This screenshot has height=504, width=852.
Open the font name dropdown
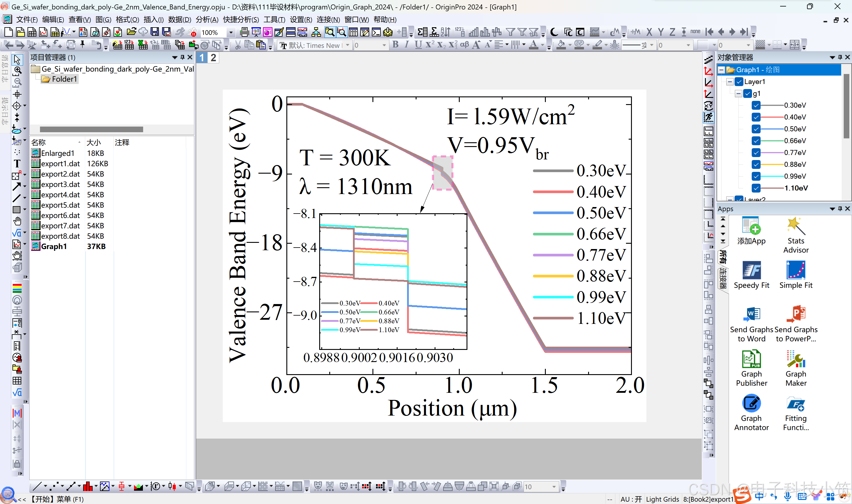pyautogui.click(x=347, y=45)
